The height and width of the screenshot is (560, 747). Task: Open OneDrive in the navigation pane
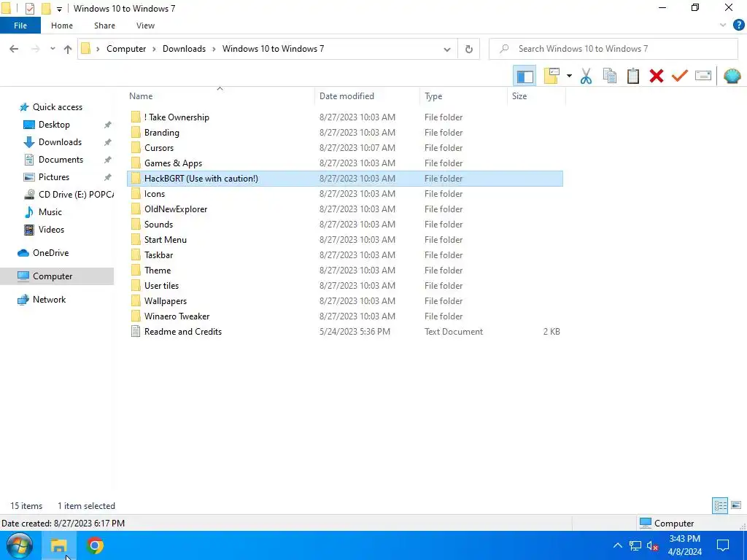[x=50, y=253]
